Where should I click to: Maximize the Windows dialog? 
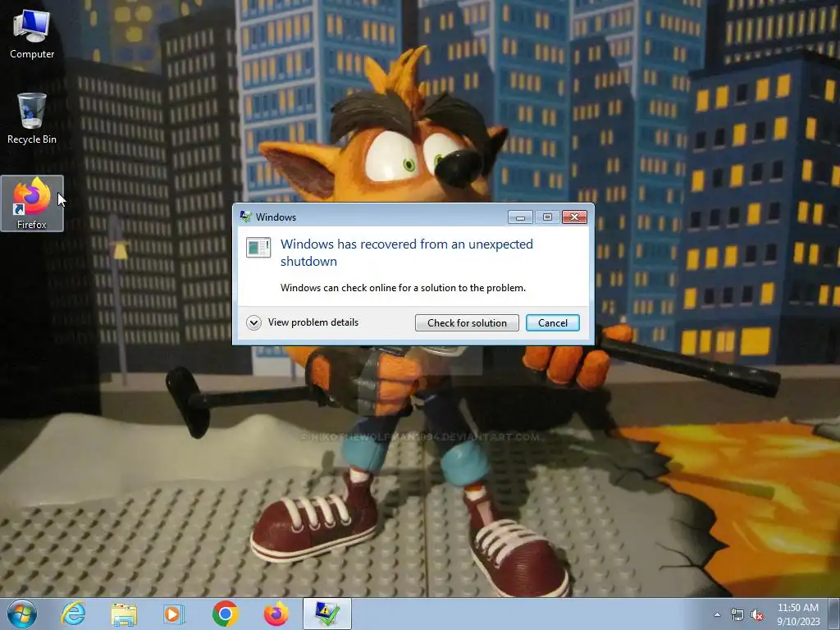(x=547, y=217)
